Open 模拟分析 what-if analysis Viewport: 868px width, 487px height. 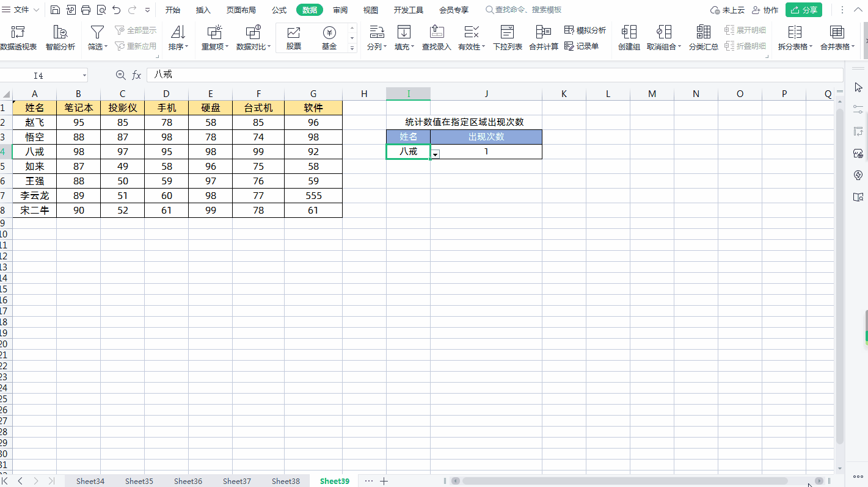pos(585,30)
